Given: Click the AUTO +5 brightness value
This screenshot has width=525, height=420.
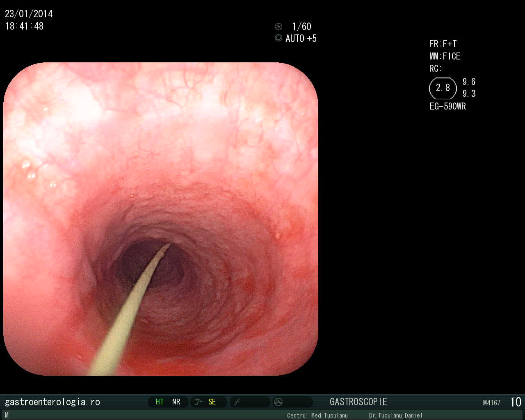Looking at the screenshot, I should (x=301, y=39).
